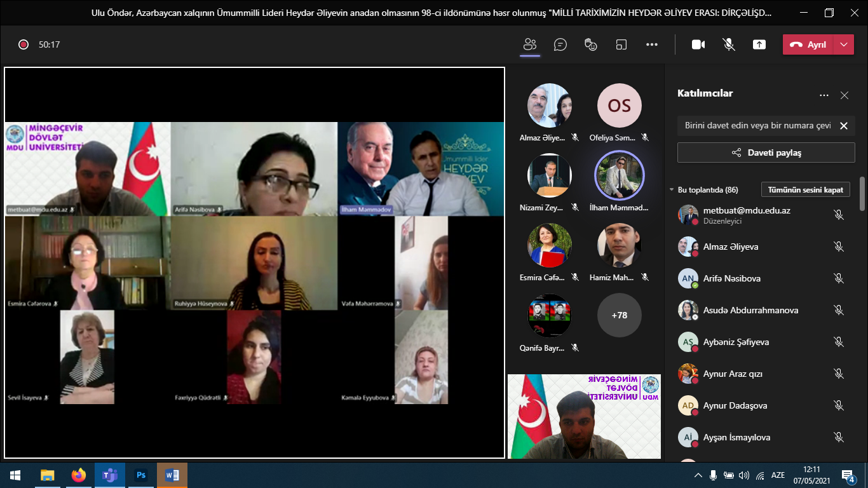Open the participants panel icon
The width and height of the screenshot is (868, 488).
[x=529, y=44]
